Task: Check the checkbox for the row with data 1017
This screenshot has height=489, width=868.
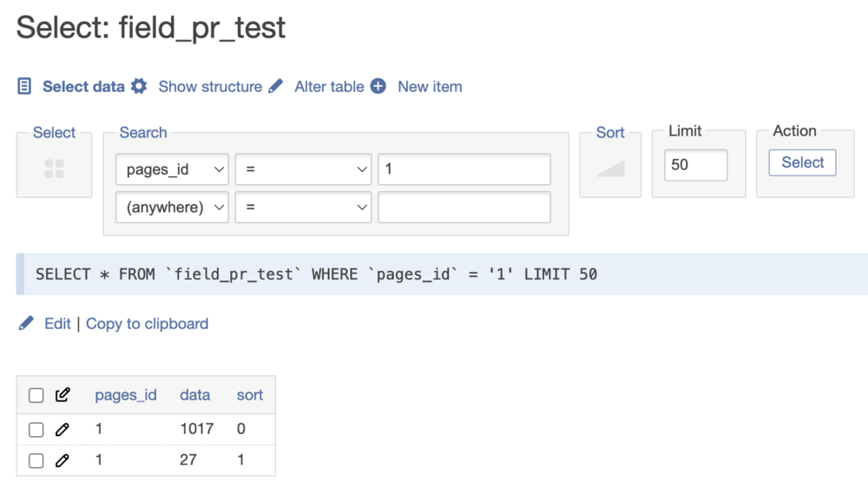Action: click(x=36, y=429)
